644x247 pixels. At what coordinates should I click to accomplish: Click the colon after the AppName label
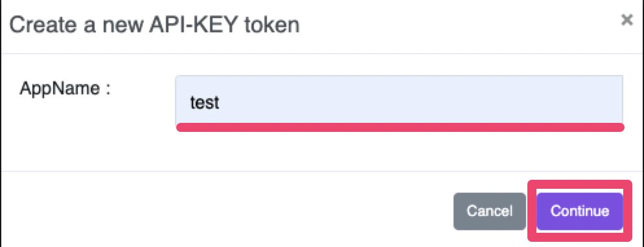click(x=108, y=90)
